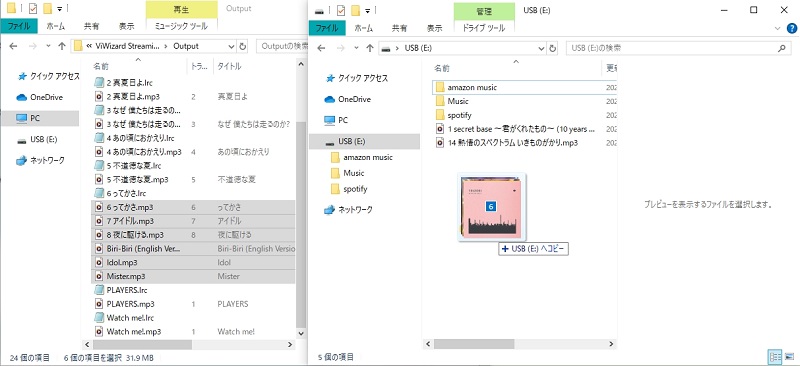Select file 7 アイドル.mp3
Image resolution: width=800 pixels, height=366 pixels.
point(193,221)
